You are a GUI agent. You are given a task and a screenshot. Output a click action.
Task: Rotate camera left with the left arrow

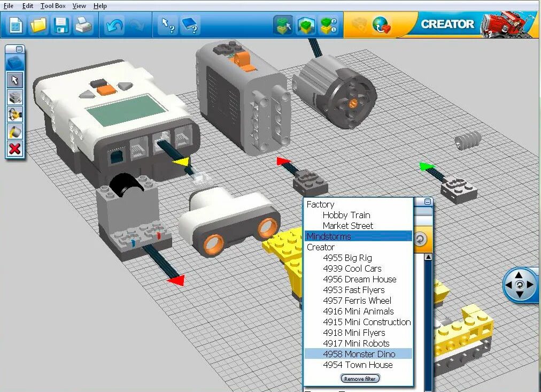coord(508,285)
